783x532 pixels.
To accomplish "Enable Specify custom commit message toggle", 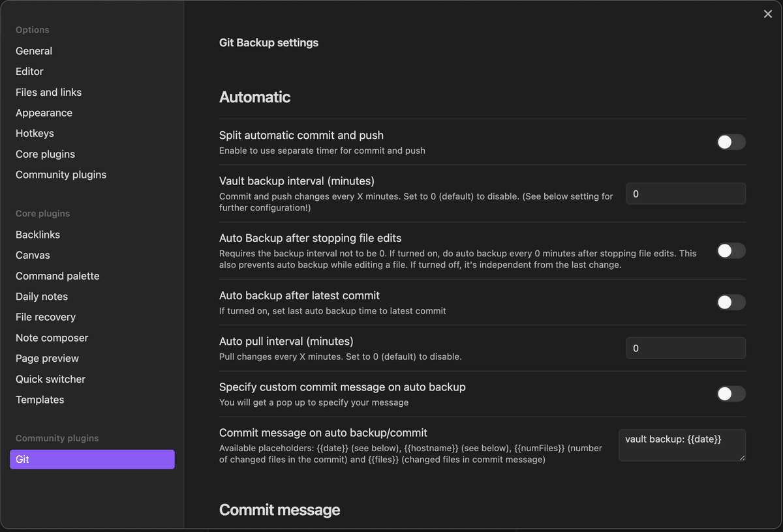I will click(731, 394).
